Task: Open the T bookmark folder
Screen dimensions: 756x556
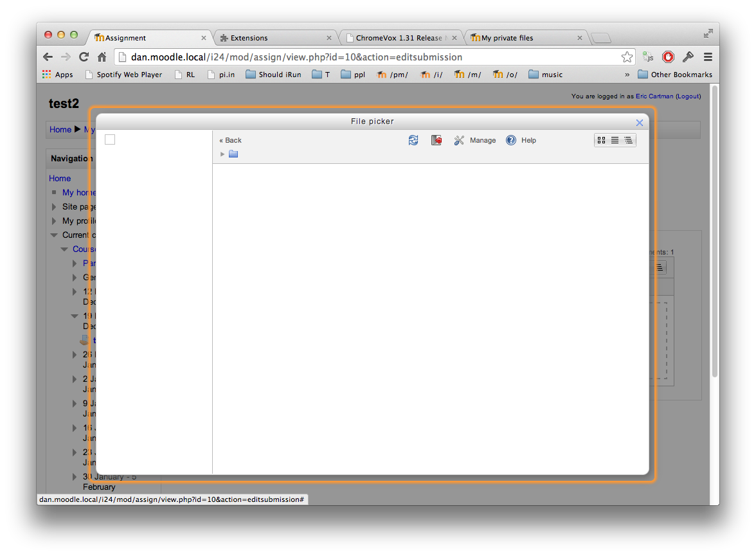Action: coord(321,75)
